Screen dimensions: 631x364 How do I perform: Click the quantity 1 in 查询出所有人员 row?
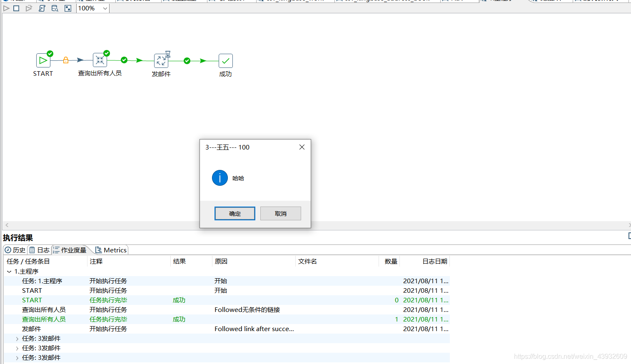pyautogui.click(x=397, y=319)
